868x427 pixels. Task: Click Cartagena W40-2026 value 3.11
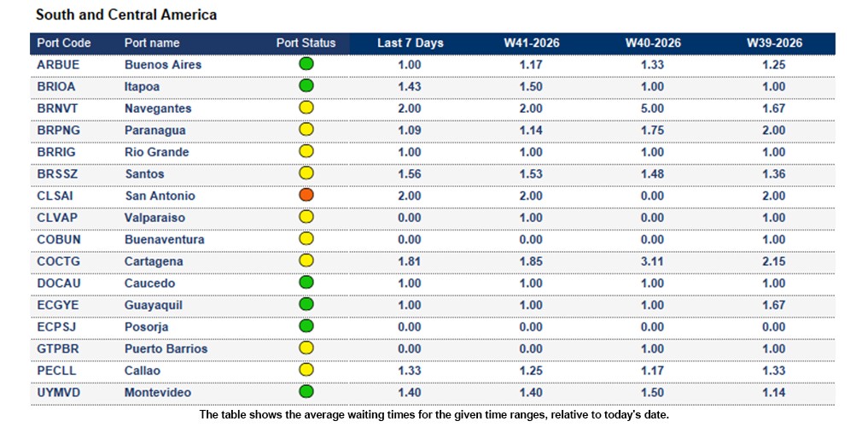(x=653, y=261)
